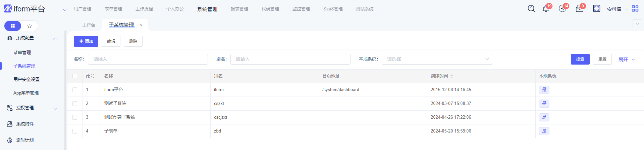Click the message icon with 14 badge
This screenshot has height=150, width=644.
click(562, 9)
